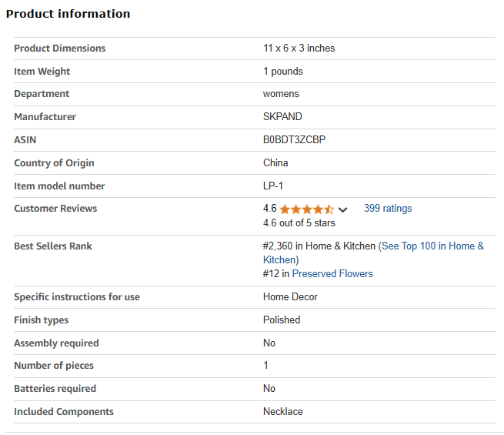The height and width of the screenshot is (435, 504).
Task: Click the Item Weight value 1 pounds
Action: tap(283, 72)
